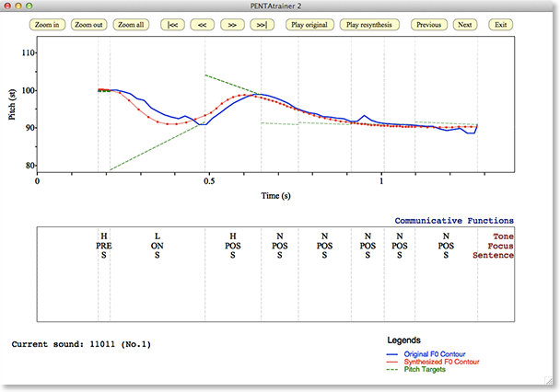
Task: Go to the Next sound
Action: click(x=465, y=25)
